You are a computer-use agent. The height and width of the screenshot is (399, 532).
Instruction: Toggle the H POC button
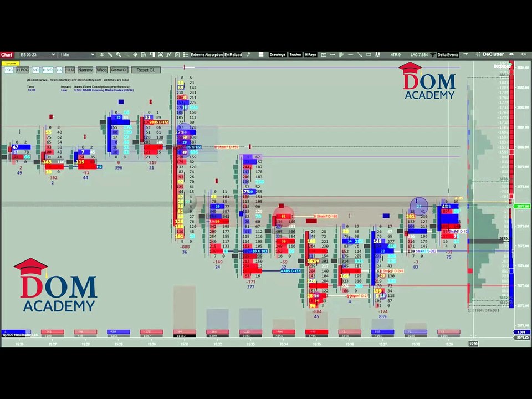tap(23, 70)
